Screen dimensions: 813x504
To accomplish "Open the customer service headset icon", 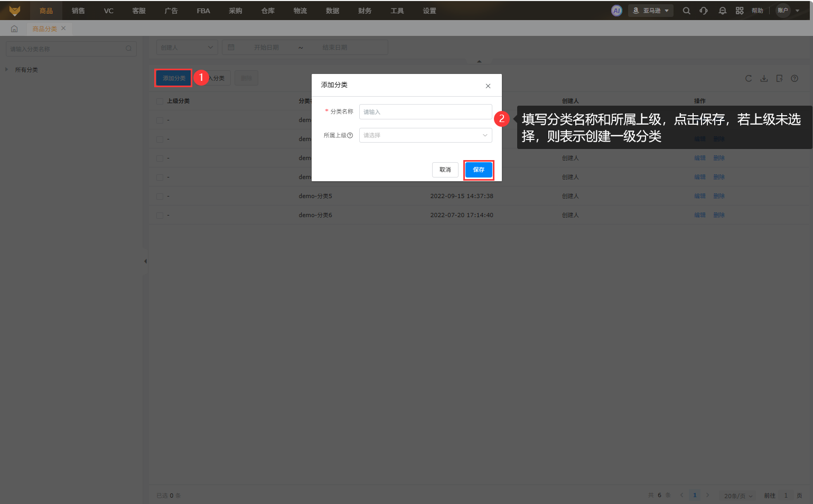I will coord(704,11).
